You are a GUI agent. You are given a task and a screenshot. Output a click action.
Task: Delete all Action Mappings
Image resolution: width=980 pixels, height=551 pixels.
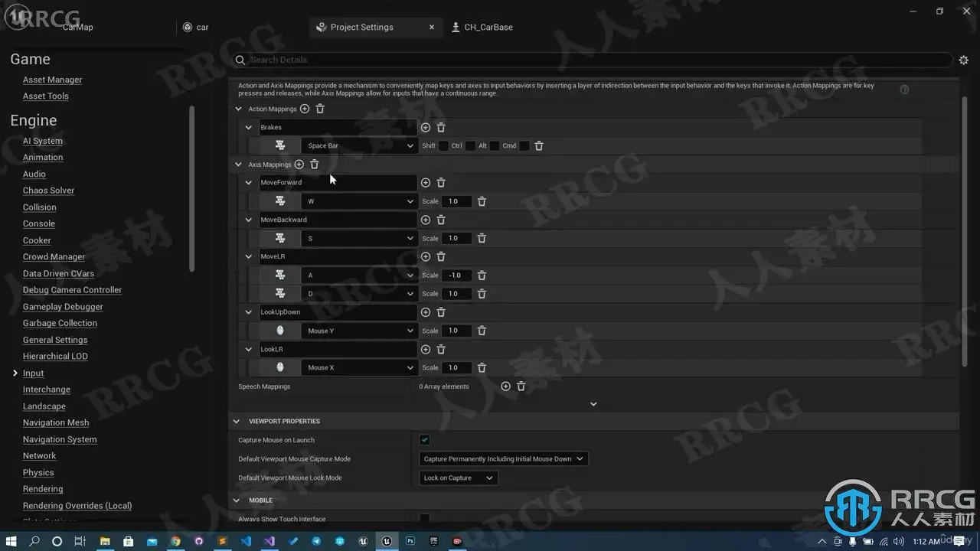(x=320, y=109)
